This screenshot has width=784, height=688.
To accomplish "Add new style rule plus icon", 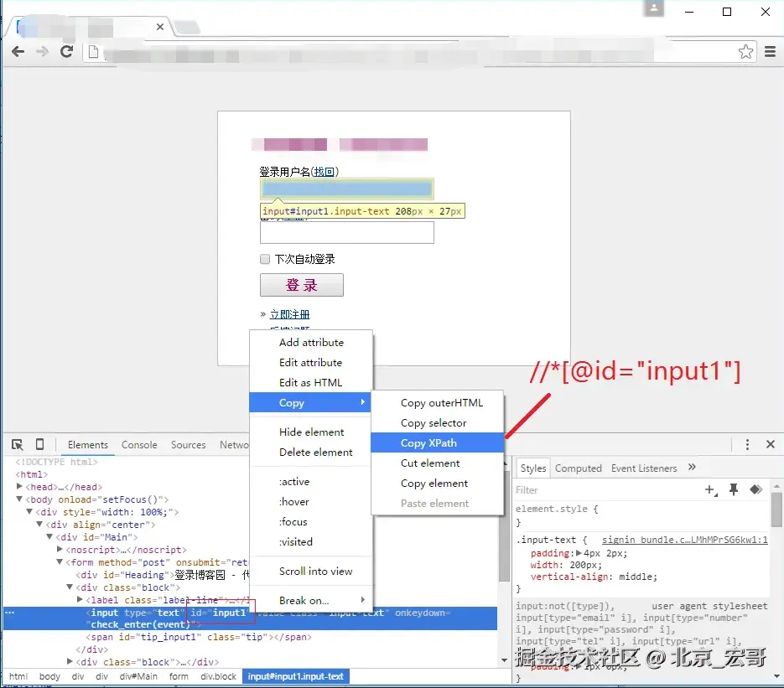I will coord(710,490).
